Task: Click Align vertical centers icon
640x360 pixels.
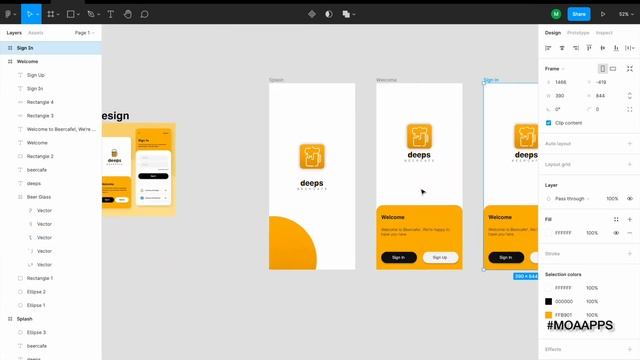Action: click(x=602, y=48)
